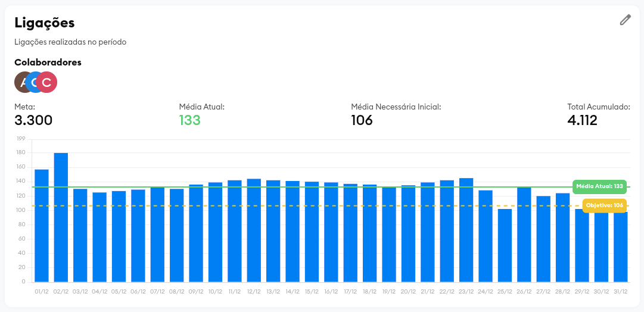Click the pencil edit icon
This screenshot has width=644, height=312.
[x=625, y=20]
